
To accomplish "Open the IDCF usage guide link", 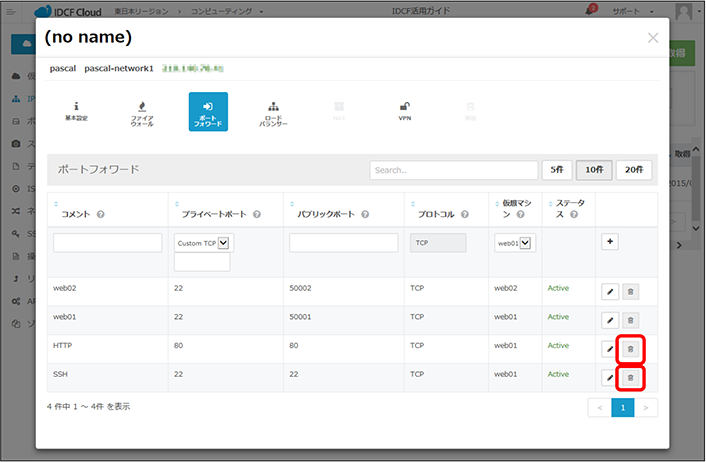I will 421,11.
